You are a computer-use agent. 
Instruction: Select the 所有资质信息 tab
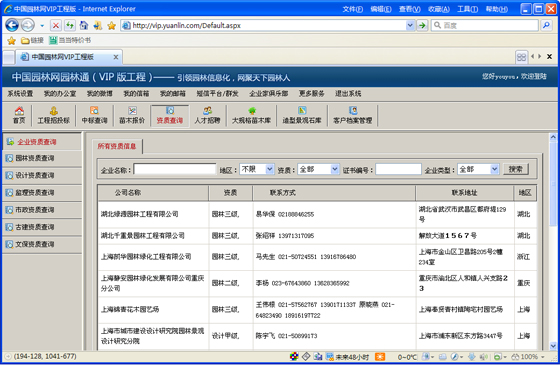(117, 146)
